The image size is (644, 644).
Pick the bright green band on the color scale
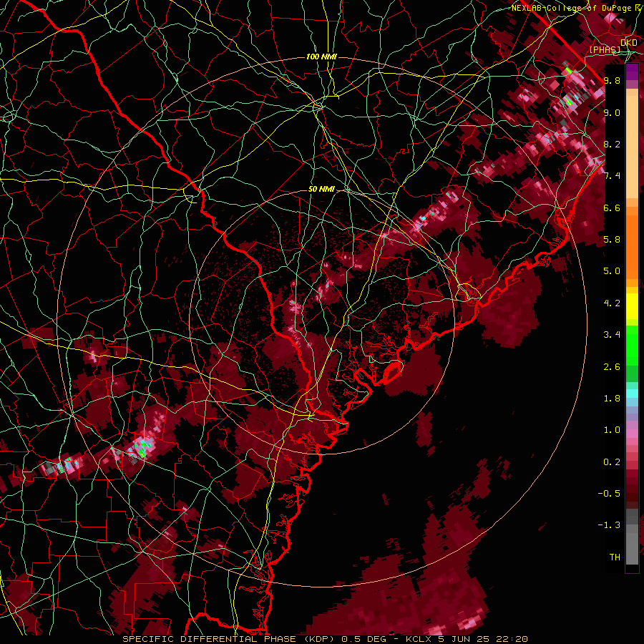point(632,346)
